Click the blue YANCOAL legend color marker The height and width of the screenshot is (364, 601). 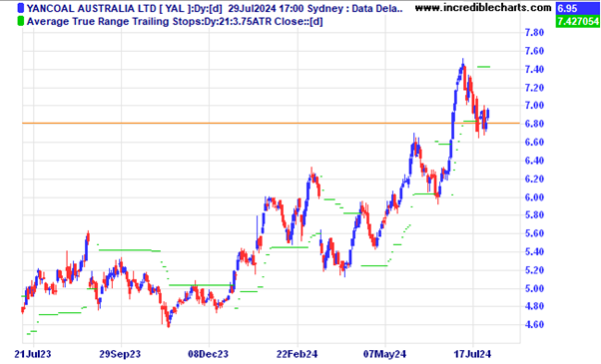pyautogui.click(x=21, y=8)
